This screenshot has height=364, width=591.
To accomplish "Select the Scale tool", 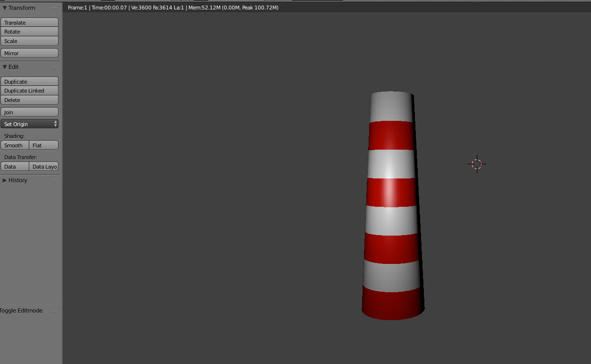I will pyautogui.click(x=29, y=41).
